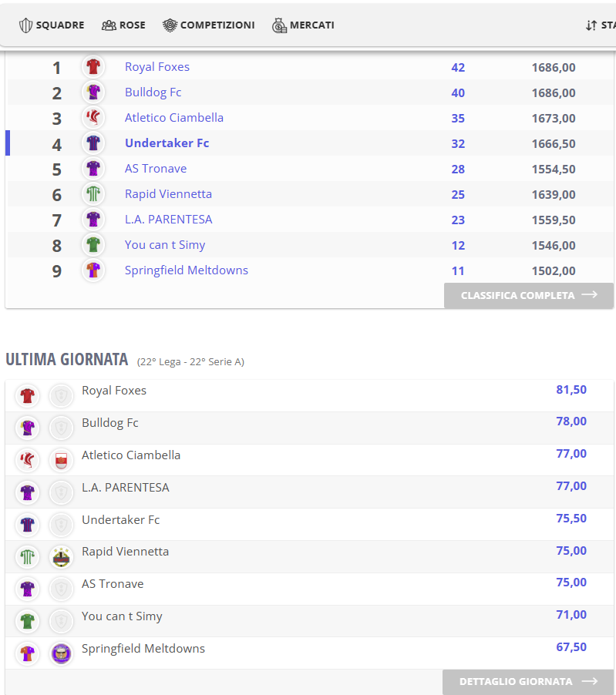The image size is (616, 695).
Task: Click Atletico Ciambella jersey icon in the standings
Action: click(x=93, y=118)
